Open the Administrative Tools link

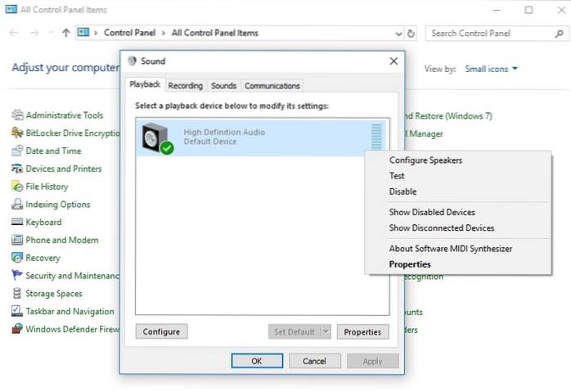point(64,115)
